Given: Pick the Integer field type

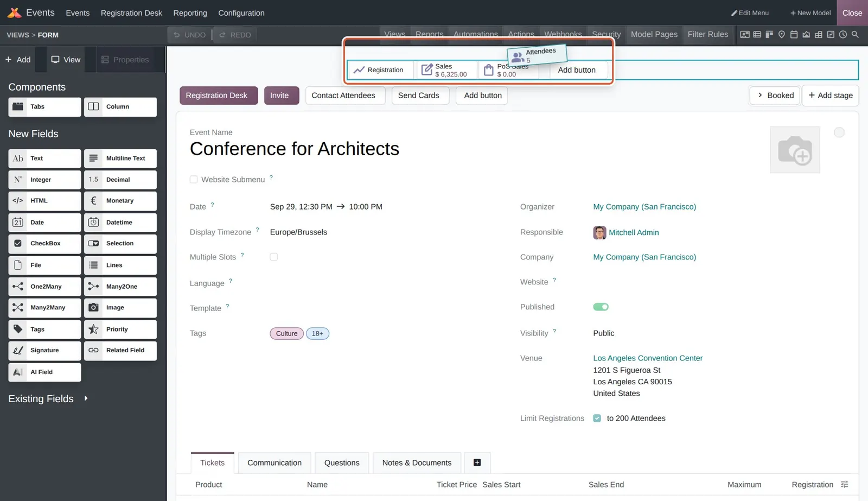Looking at the screenshot, I should pyautogui.click(x=44, y=180).
